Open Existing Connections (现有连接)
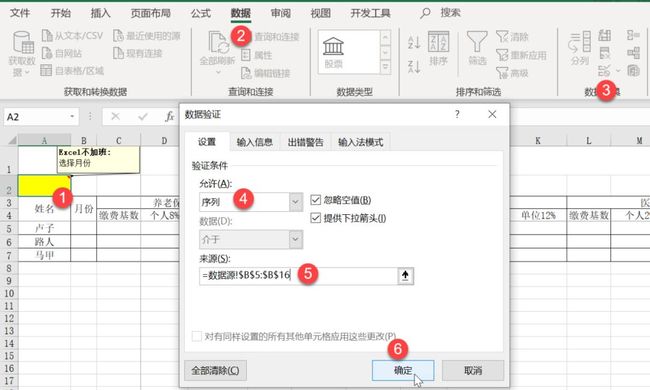 point(138,53)
